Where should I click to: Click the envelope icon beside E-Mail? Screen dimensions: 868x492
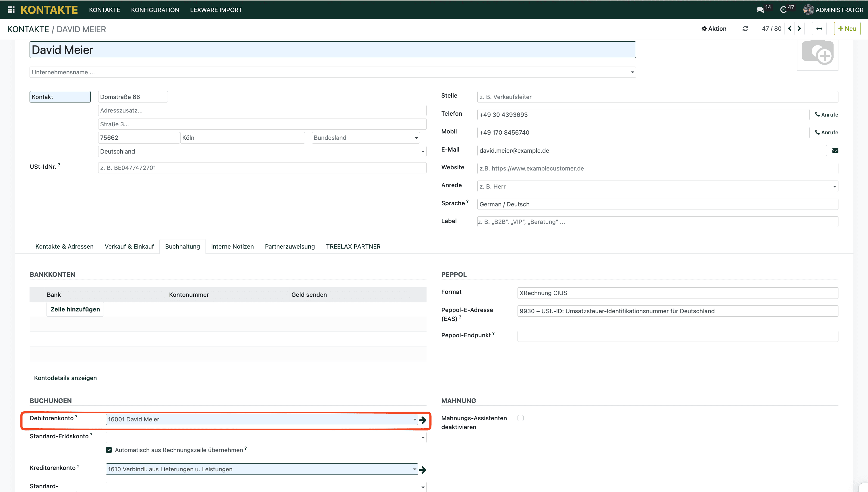pos(835,151)
